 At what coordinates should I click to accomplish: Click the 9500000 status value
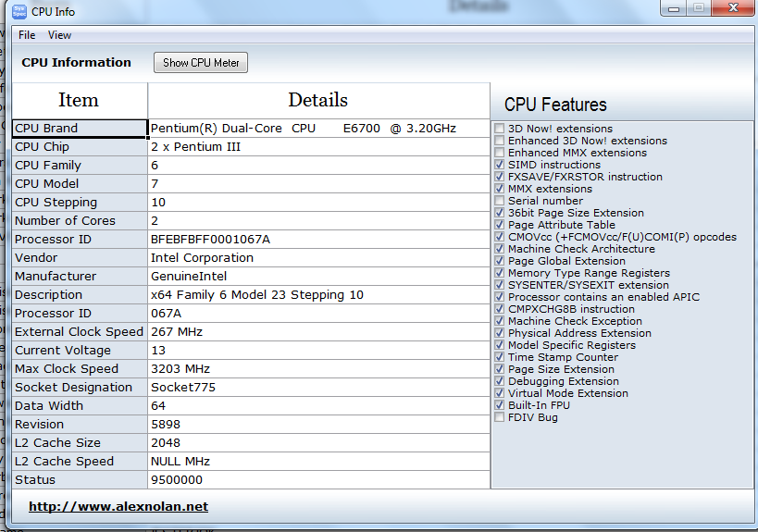pos(318,480)
